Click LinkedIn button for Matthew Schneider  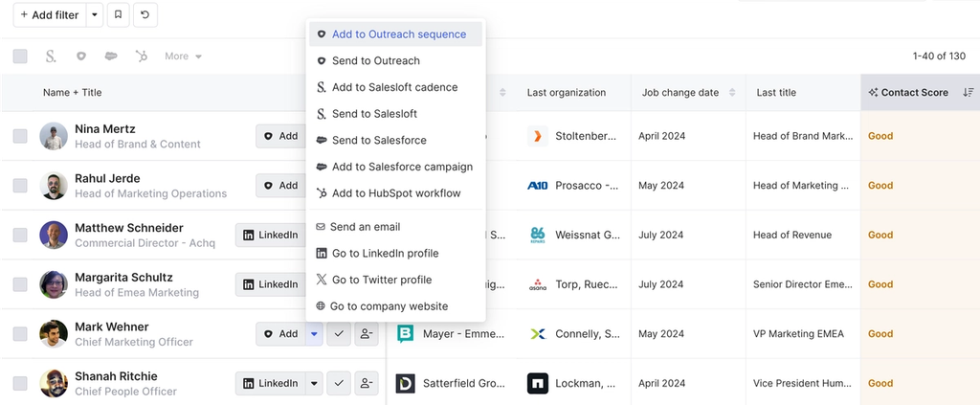click(271, 235)
